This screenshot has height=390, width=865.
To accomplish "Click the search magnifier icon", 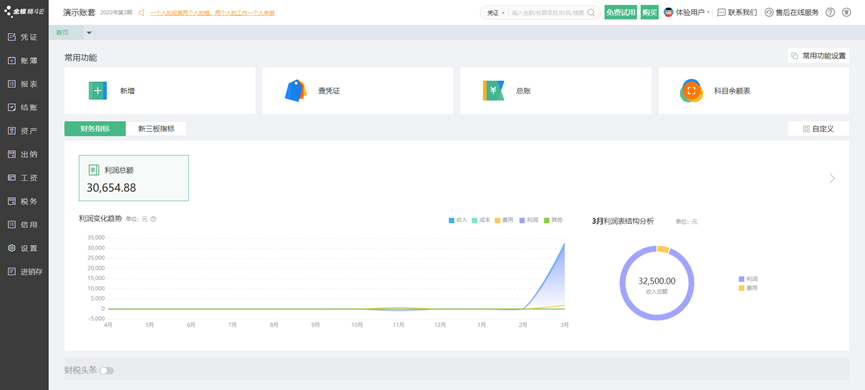I will coord(591,13).
